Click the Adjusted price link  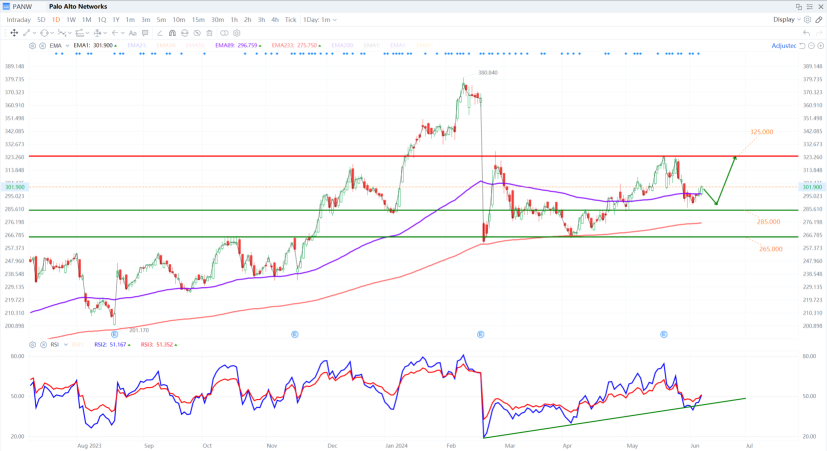[x=783, y=45]
